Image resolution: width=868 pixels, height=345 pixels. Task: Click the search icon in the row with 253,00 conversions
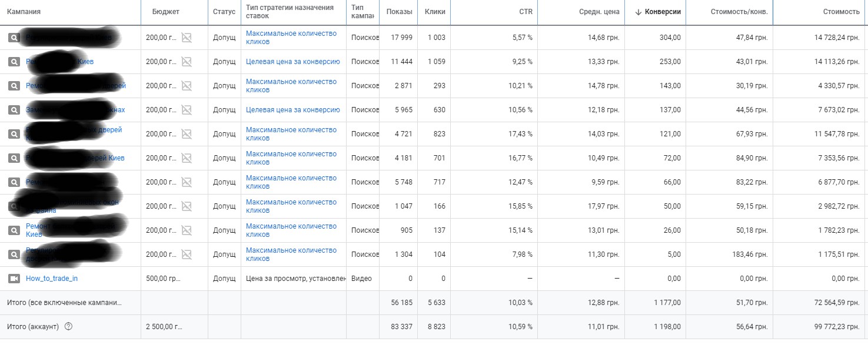(14, 62)
